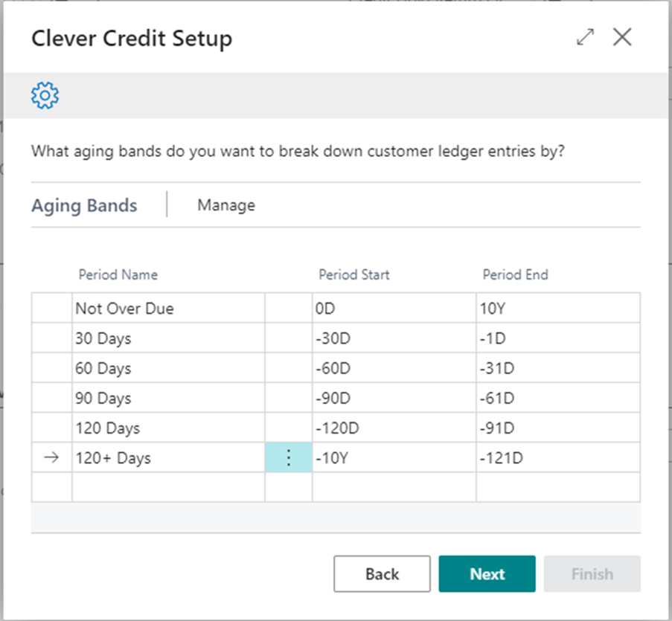
Task: Go back to the previous step
Action: point(382,574)
